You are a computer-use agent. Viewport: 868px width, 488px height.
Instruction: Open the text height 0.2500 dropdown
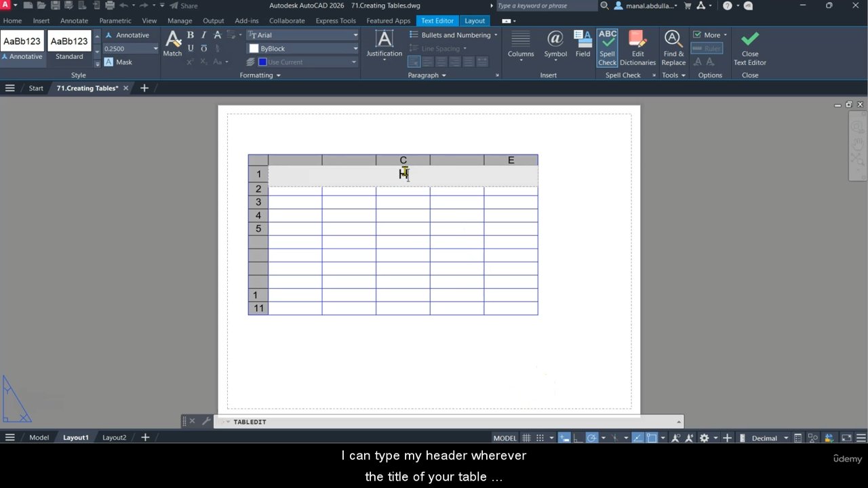pos(155,49)
